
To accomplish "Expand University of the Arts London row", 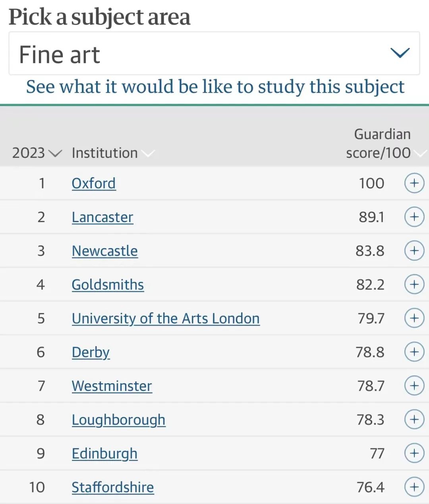I will pos(414,318).
